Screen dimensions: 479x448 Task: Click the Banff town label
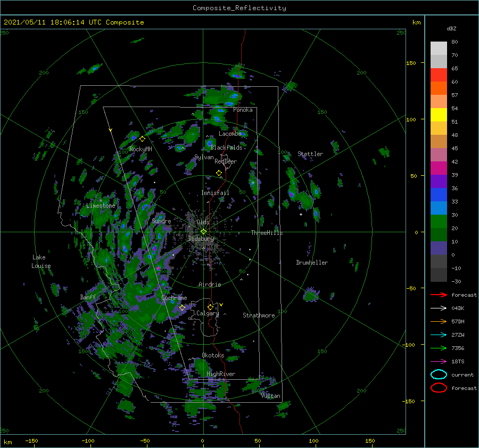pyautogui.click(x=88, y=297)
